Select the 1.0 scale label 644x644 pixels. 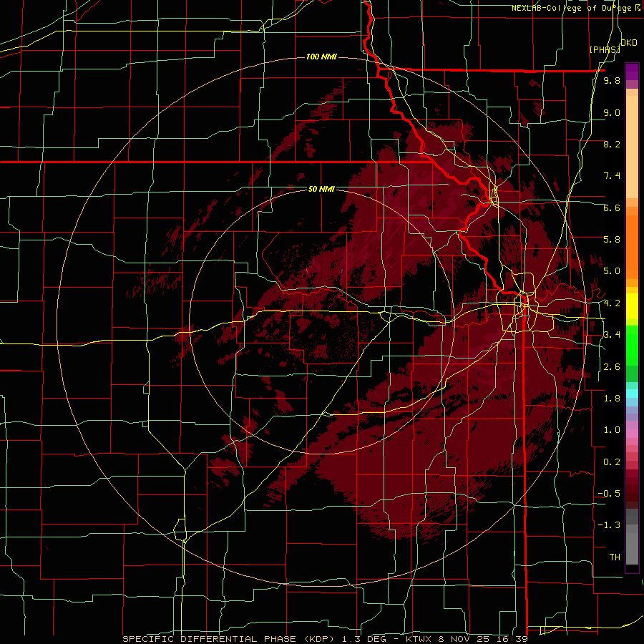(612, 430)
